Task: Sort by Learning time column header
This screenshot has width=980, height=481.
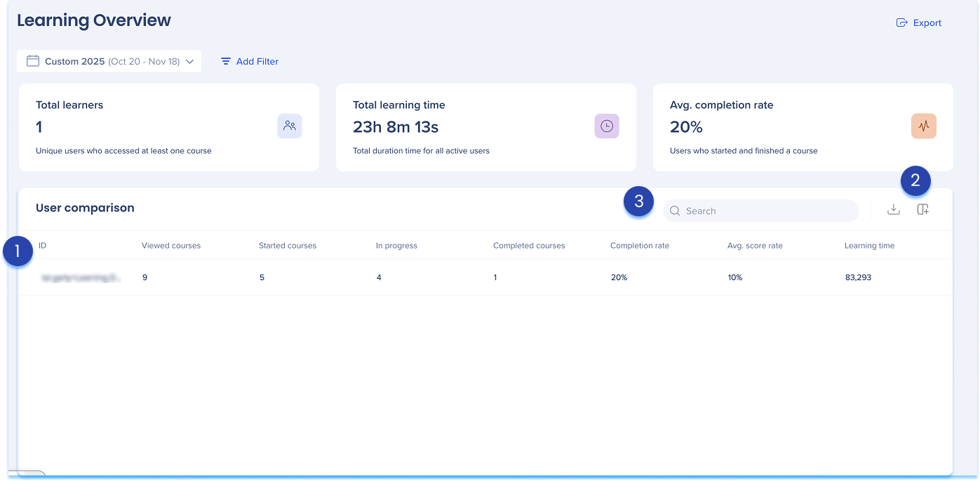Action: pos(869,246)
